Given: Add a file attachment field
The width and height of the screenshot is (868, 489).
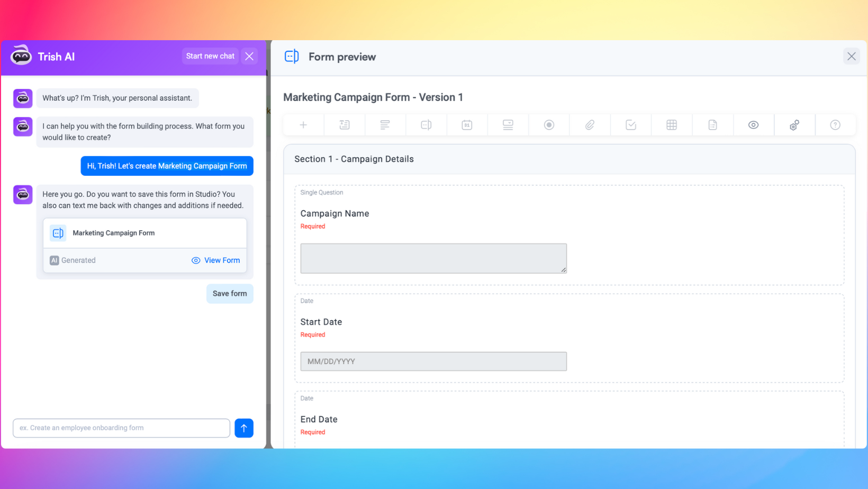Looking at the screenshot, I should (x=590, y=125).
